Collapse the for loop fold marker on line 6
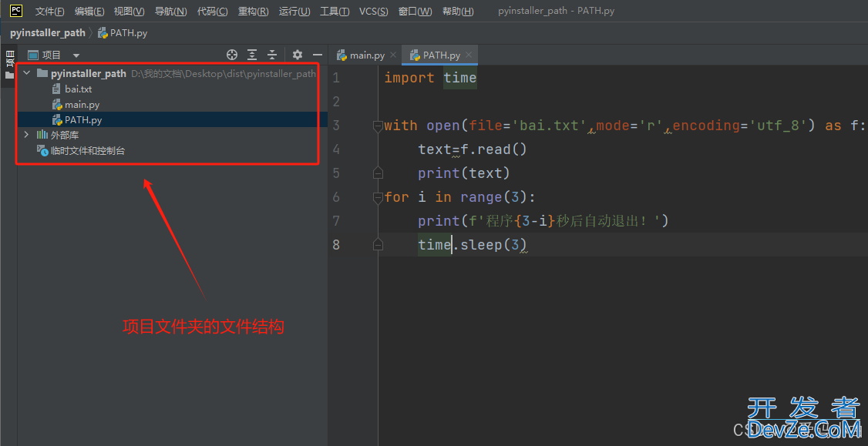This screenshot has width=868, height=446. 378,197
